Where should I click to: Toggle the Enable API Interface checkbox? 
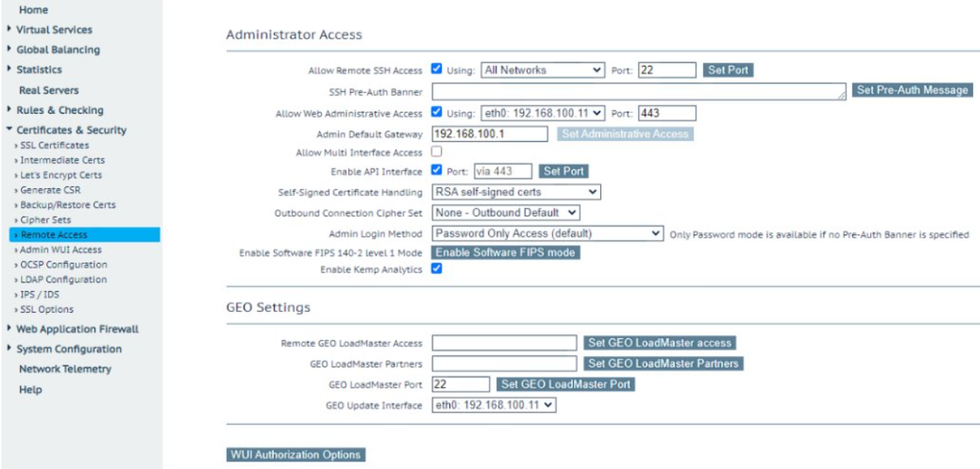click(436, 170)
